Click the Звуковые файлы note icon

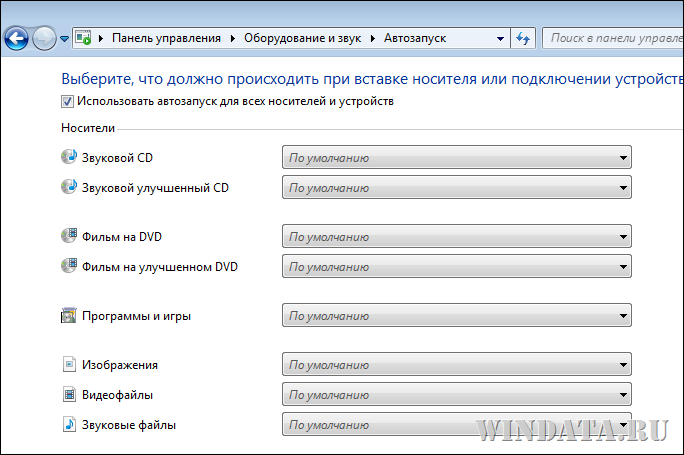click(x=69, y=424)
